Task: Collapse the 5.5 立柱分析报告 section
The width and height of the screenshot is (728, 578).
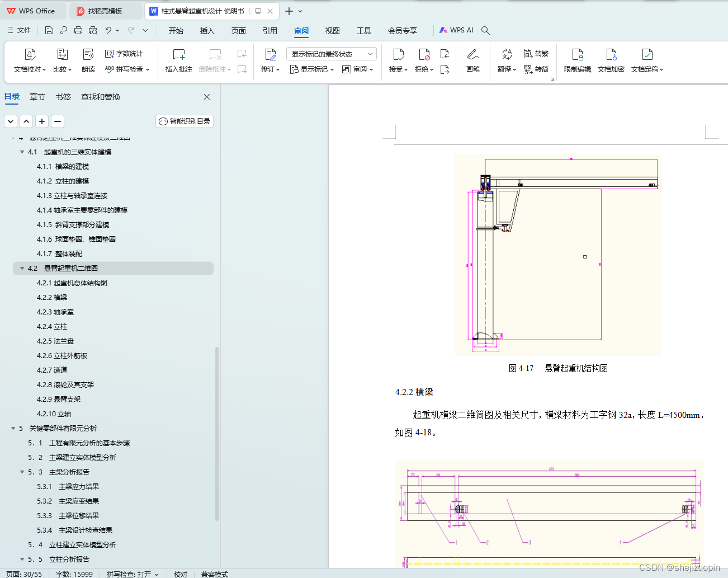Action: click(22, 560)
